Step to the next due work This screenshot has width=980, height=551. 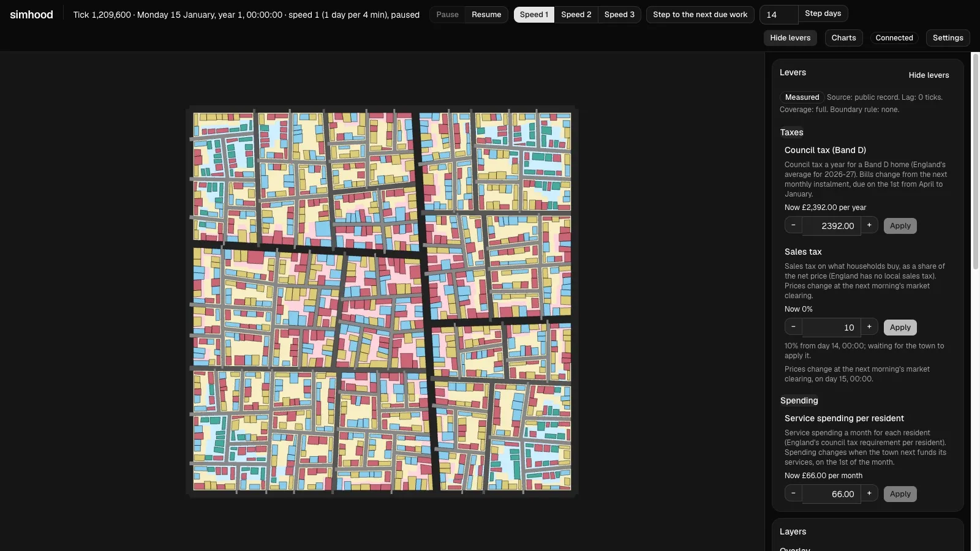[x=700, y=15]
